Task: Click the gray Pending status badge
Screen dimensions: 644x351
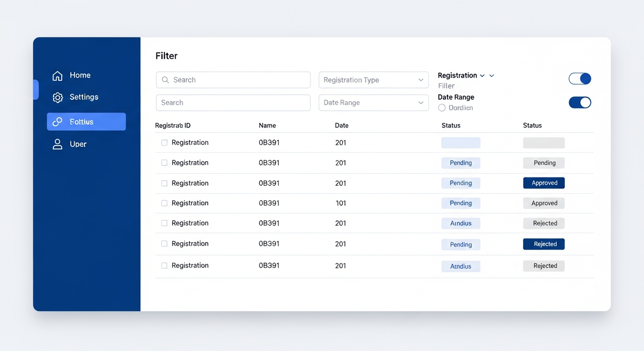Action: [544, 163]
